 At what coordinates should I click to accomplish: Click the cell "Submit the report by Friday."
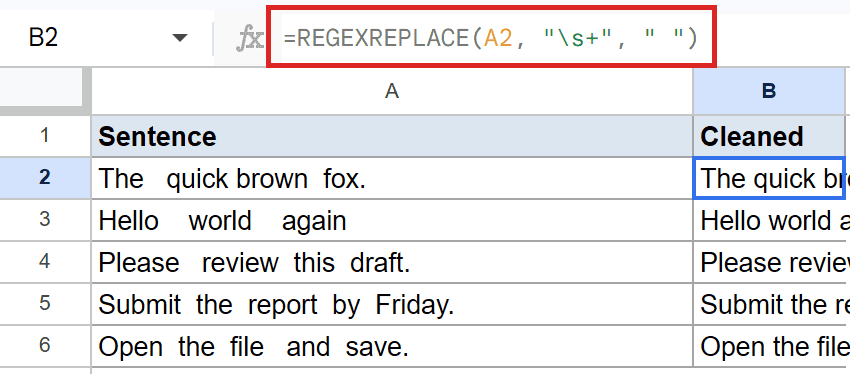pyautogui.click(x=392, y=304)
